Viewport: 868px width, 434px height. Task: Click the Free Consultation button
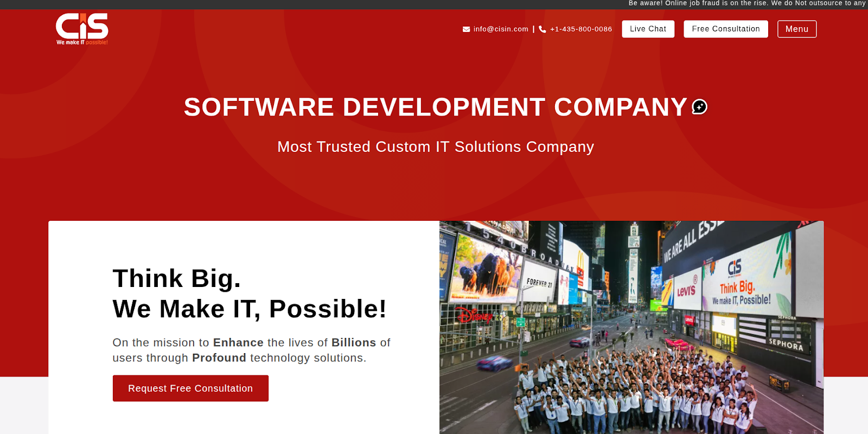(x=725, y=29)
